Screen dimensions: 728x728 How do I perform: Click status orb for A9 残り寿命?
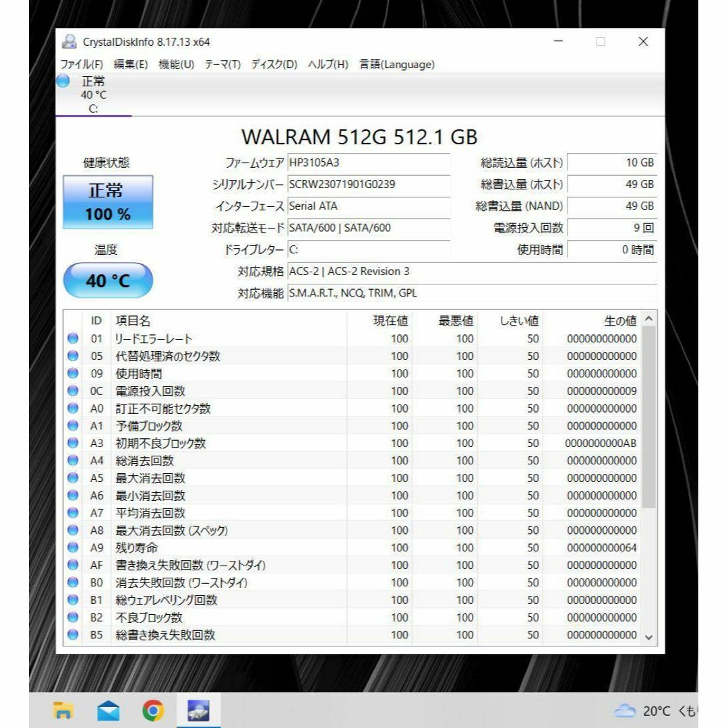[x=73, y=547]
